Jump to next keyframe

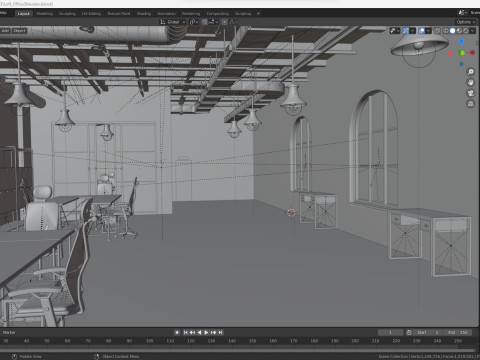tap(213, 332)
